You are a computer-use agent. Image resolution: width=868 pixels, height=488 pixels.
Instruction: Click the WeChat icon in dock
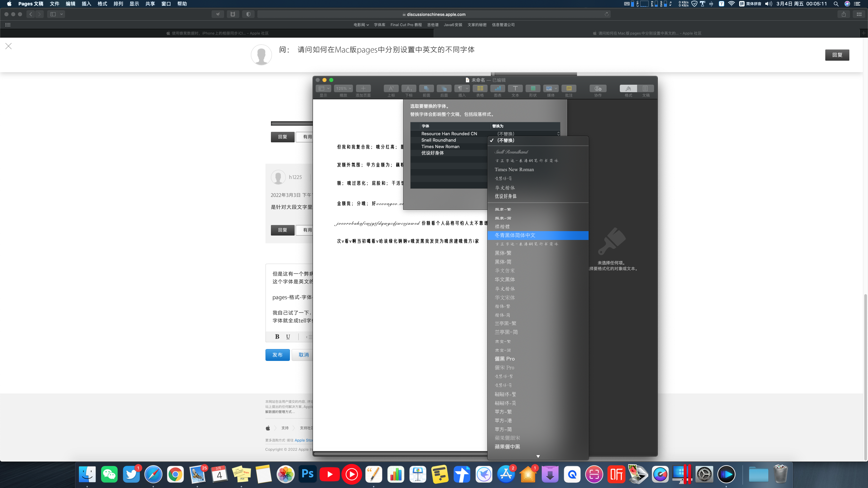pyautogui.click(x=109, y=474)
